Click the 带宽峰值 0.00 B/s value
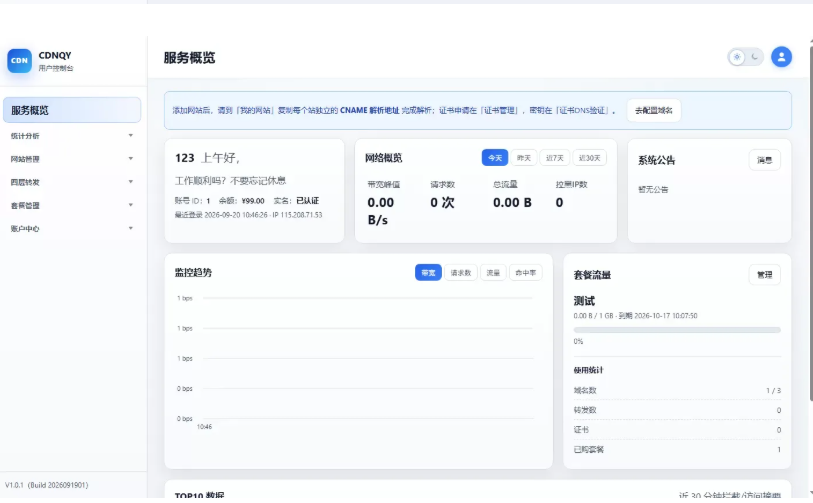 click(381, 211)
